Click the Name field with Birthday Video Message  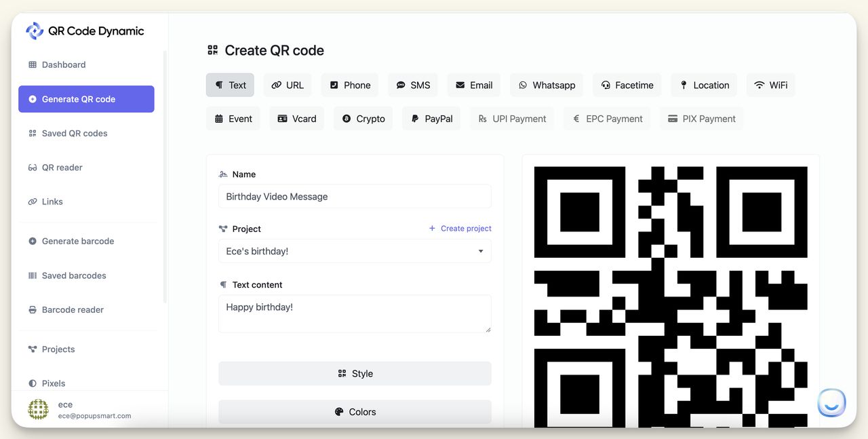coord(355,197)
